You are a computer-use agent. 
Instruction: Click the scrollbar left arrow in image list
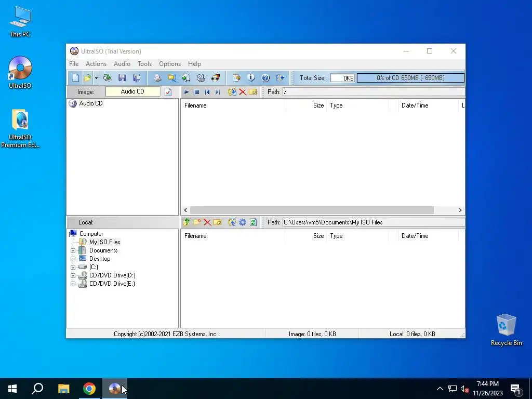click(x=185, y=210)
